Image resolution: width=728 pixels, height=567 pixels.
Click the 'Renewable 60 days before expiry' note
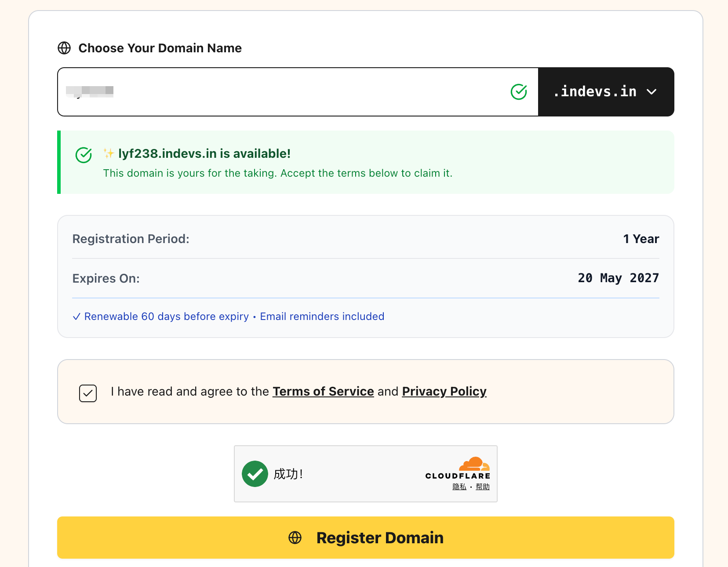tap(167, 316)
